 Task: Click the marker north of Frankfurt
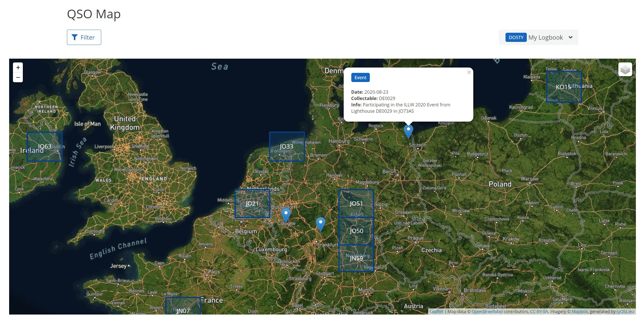pyautogui.click(x=320, y=224)
